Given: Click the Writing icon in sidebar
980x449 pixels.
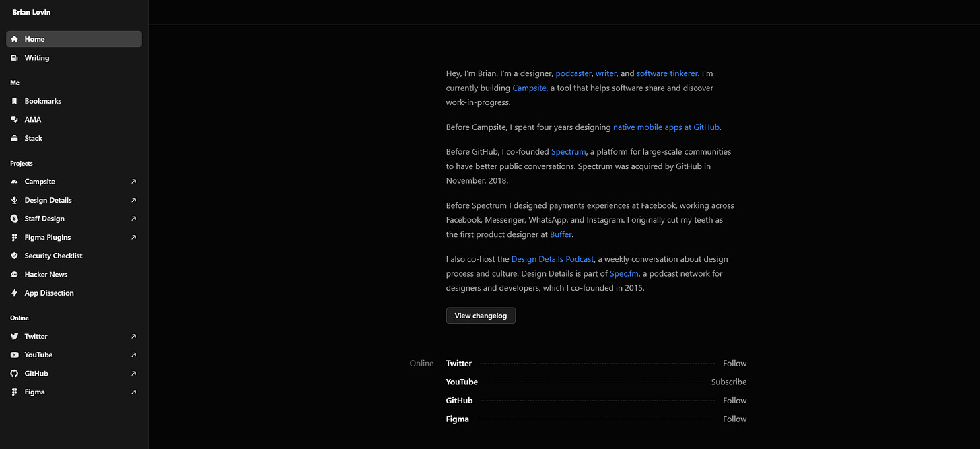Looking at the screenshot, I should pos(14,58).
